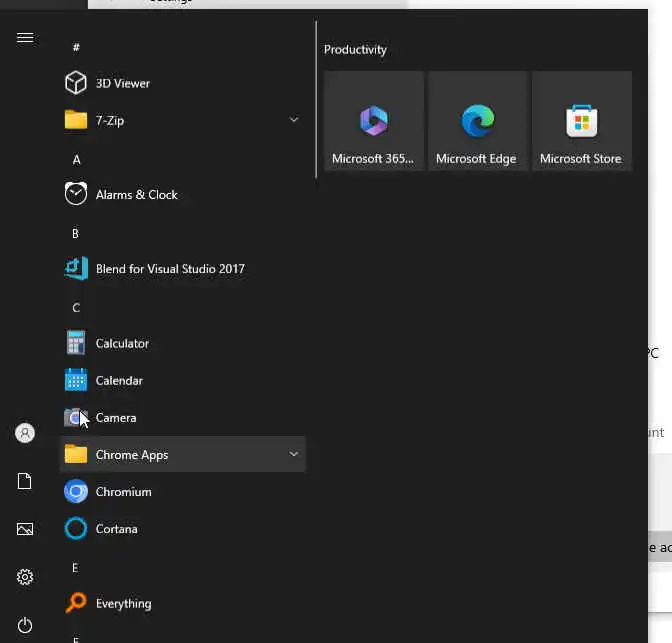This screenshot has height=643, width=672.
Task: Click the app list scrollbar
Action: 316,99
